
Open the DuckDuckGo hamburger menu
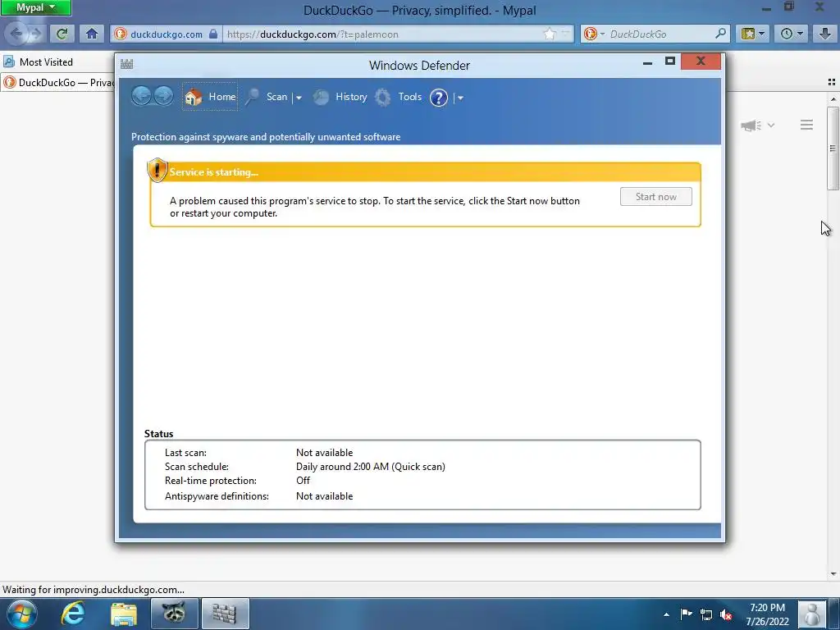tap(807, 125)
